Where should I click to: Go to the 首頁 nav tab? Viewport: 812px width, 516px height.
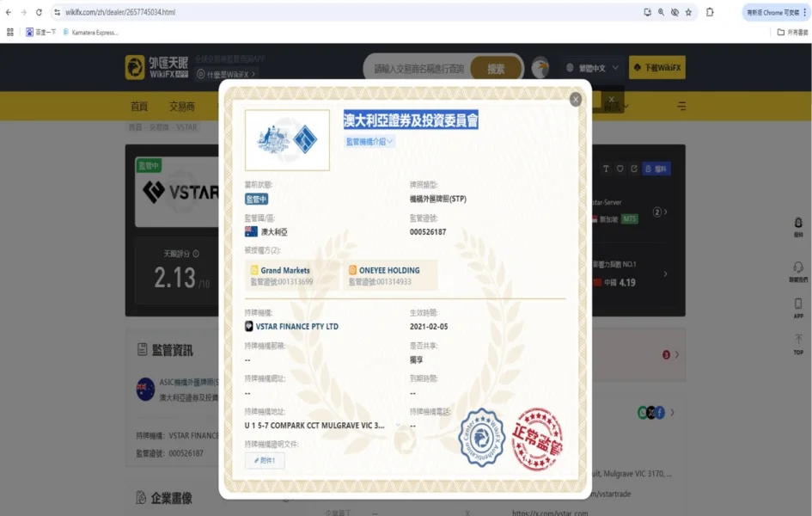(x=139, y=106)
